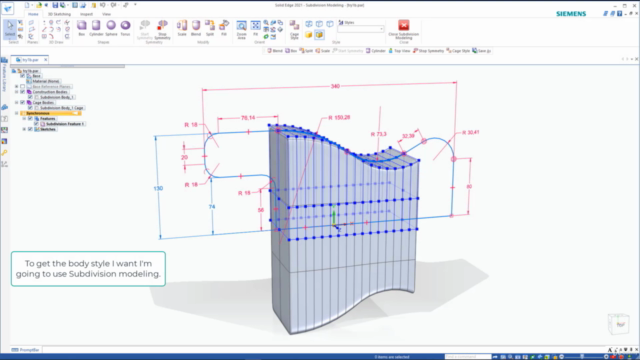The width and height of the screenshot is (640, 360).
Task: Collapse the Construction Bodies node
Action: [16, 92]
